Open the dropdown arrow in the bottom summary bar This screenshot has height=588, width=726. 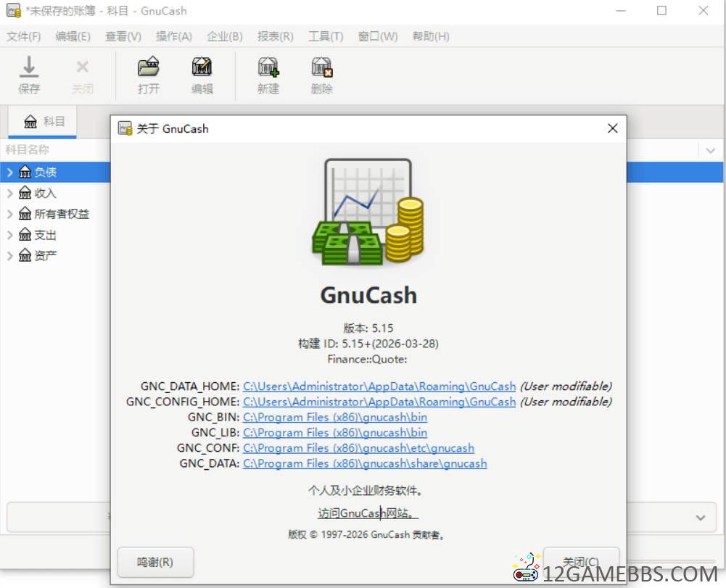[x=701, y=517]
